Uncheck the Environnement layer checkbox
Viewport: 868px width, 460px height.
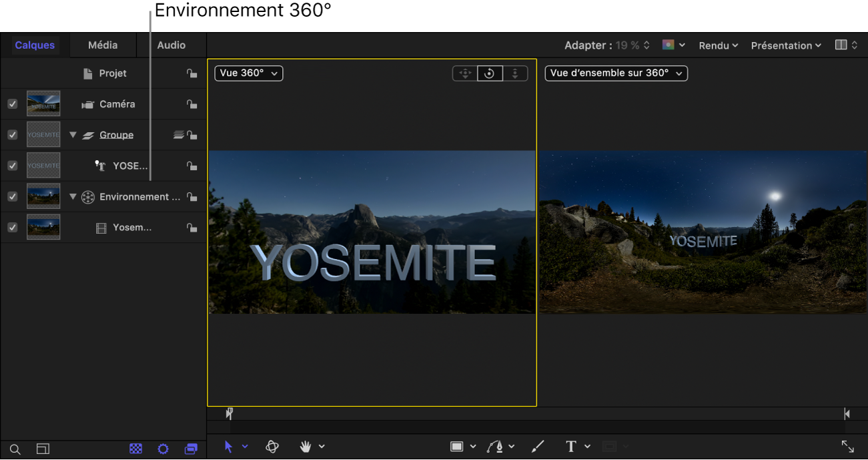coord(12,196)
